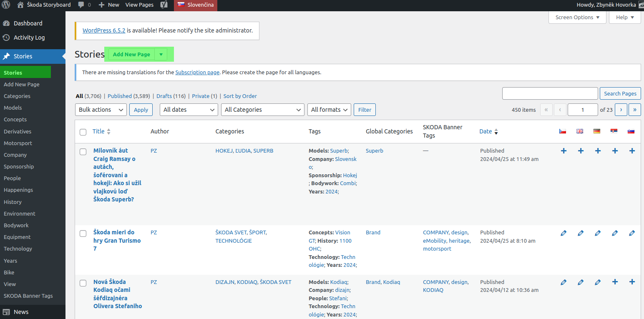The image size is (644, 319).
Task: Open SKODA Banner Tags submenu item
Action: point(28,296)
